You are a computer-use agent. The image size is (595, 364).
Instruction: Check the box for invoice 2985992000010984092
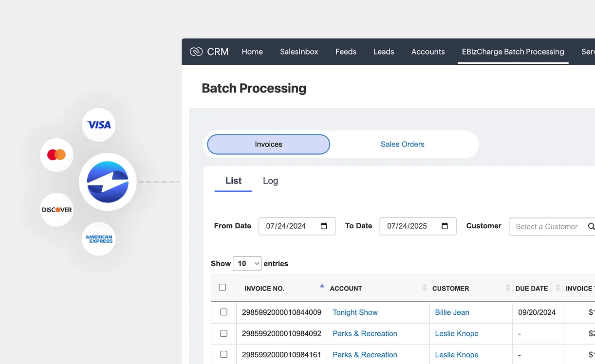pos(223,333)
